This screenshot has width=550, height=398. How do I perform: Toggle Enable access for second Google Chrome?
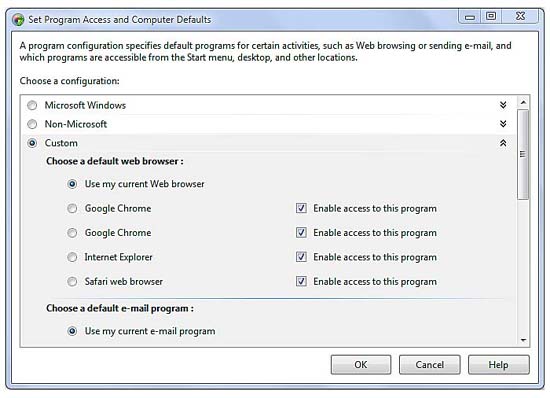[x=301, y=232]
